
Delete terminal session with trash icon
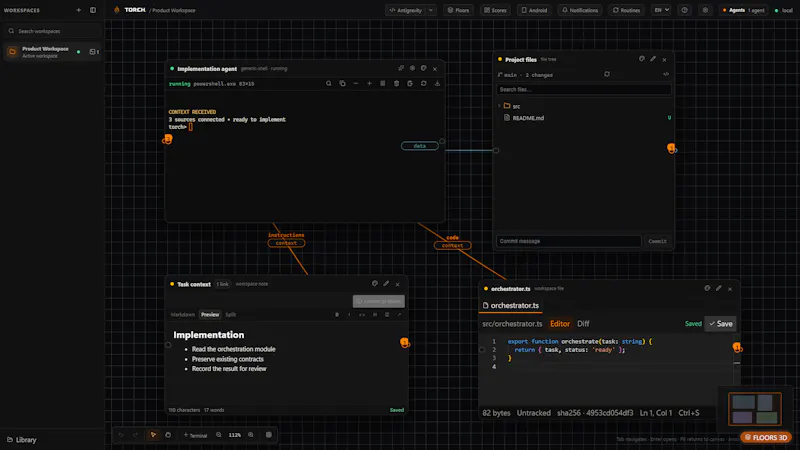click(x=396, y=84)
